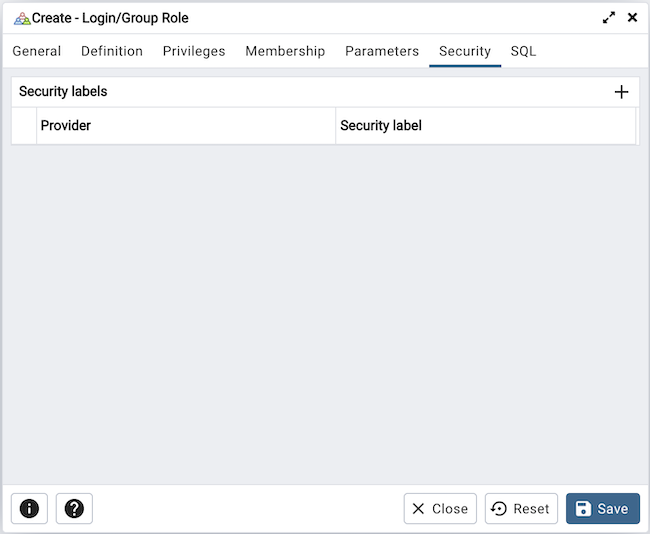Image resolution: width=650 pixels, height=534 pixels.
Task: Click the pgAdmin logo in title bar
Action: point(21,18)
